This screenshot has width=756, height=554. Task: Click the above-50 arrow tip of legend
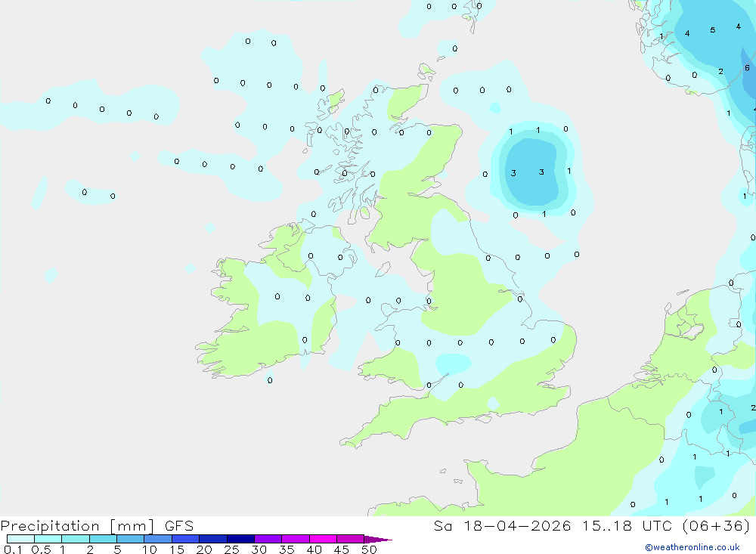pyautogui.click(x=379, y=539)
